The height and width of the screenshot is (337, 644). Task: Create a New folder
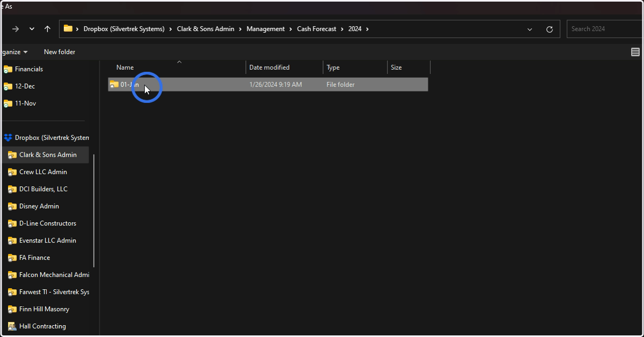pyautogui.click(x=60, y=52)
